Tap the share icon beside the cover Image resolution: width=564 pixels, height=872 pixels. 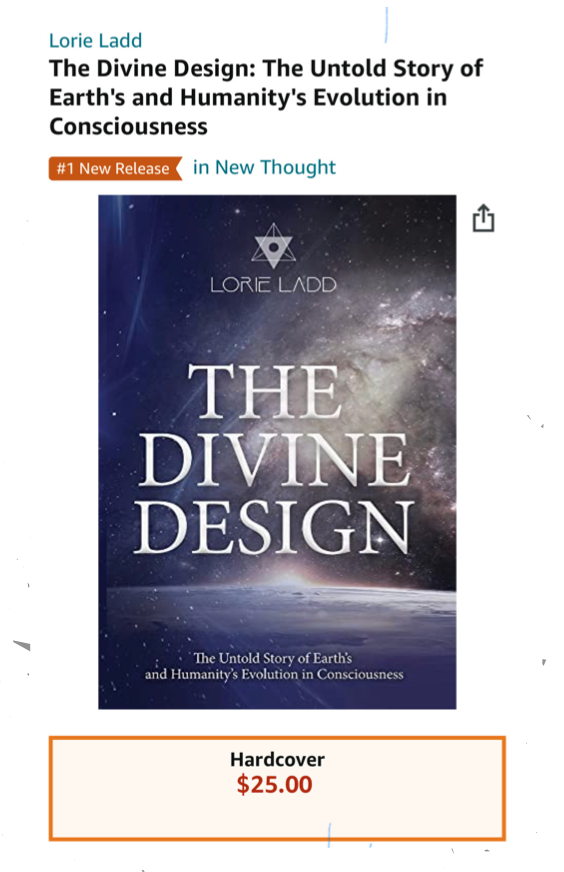(483, 218)
